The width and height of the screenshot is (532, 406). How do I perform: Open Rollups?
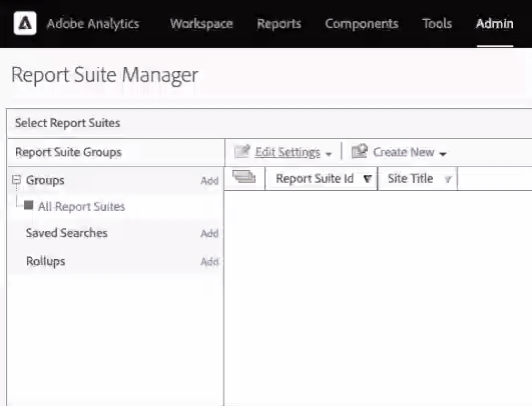[46, 262]
